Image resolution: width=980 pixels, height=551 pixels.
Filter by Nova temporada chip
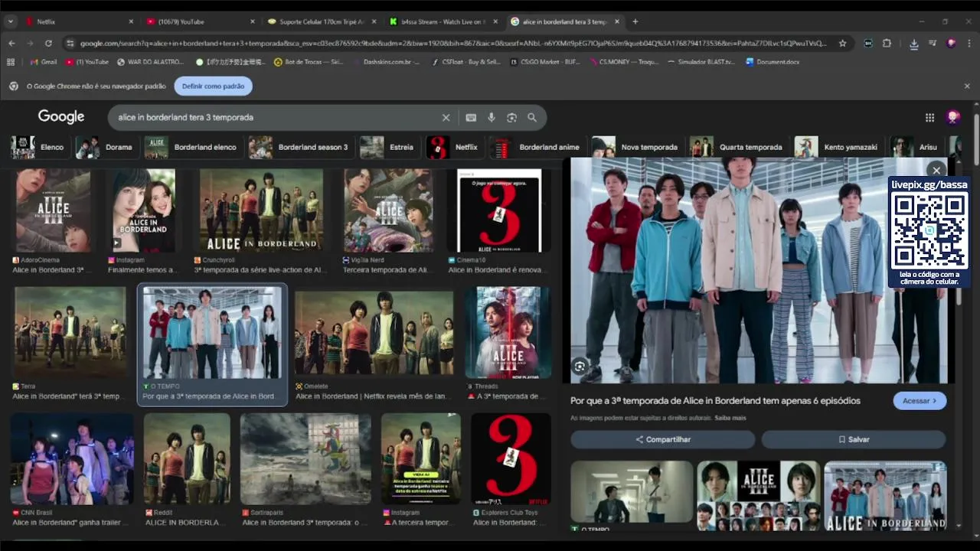point(636,147)
